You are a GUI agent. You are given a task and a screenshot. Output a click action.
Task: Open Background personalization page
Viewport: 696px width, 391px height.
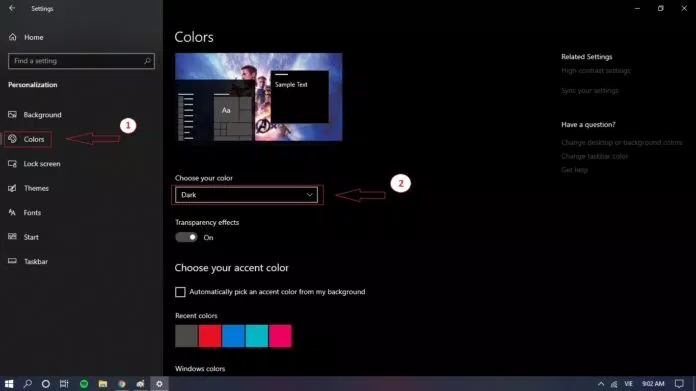tap(42, 115)
